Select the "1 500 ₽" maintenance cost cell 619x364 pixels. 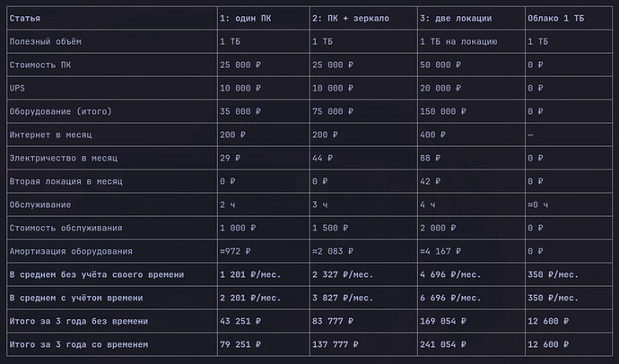point(363,228)
